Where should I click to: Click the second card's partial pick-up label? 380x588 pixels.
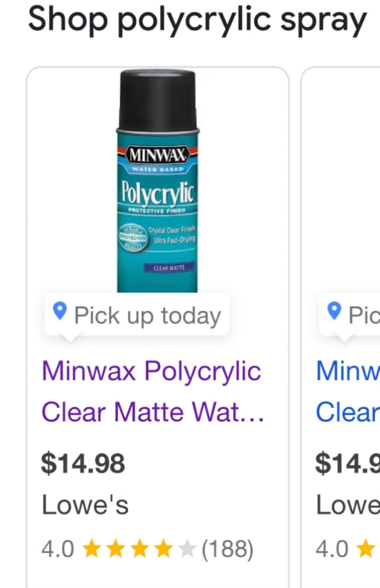point(363,316)
